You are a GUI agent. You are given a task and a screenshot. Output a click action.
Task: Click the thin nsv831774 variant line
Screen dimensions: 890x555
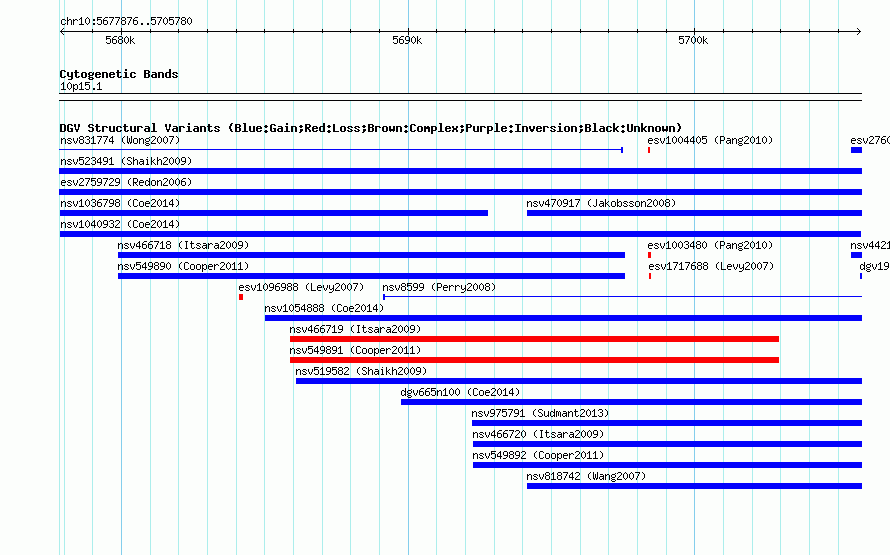(x=341, y=150)
